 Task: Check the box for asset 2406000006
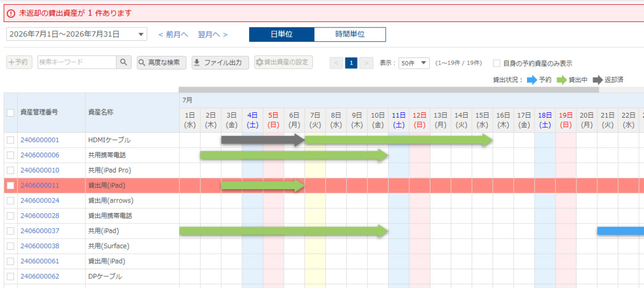click(x=11, y=155)
